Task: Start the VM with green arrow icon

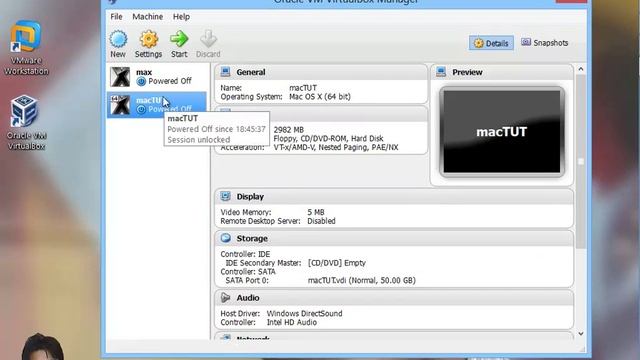Action: click(179, 40)
